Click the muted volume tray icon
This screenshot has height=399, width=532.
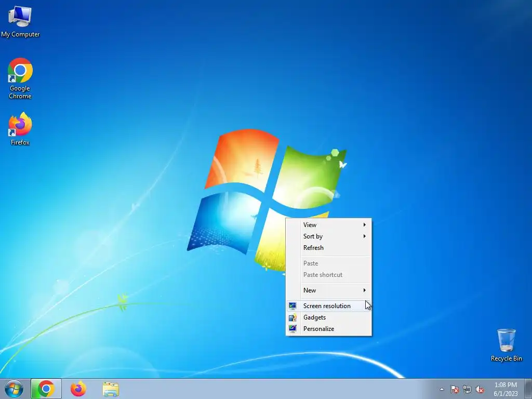(x=480, y=389)
